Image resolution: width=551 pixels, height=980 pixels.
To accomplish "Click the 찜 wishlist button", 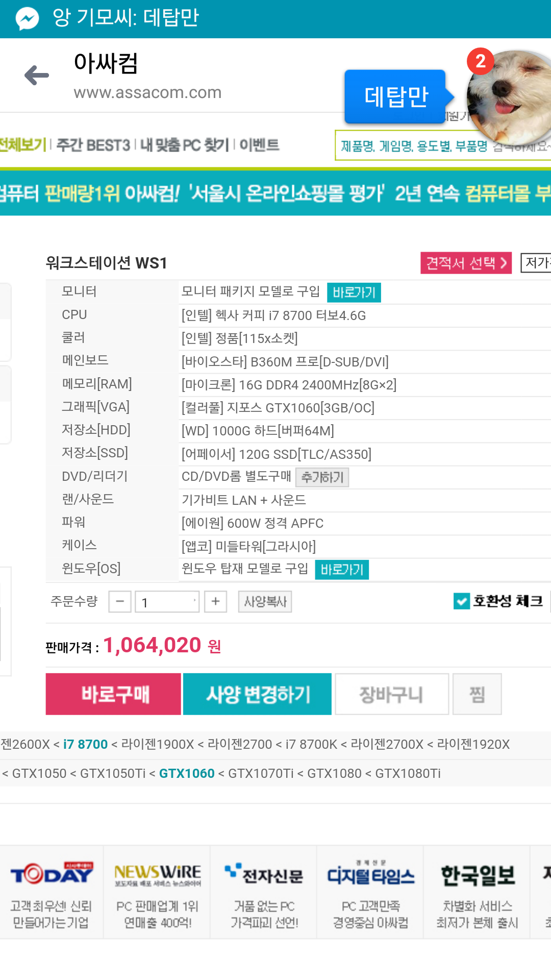I will [x=477, y=694].
